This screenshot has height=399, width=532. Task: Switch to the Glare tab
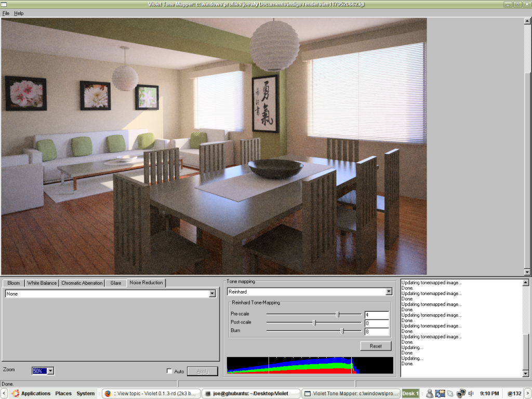tap(116, 283)
